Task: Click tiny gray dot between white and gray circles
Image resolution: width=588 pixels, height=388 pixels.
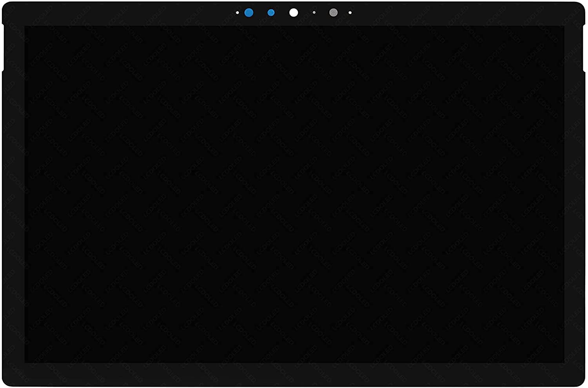Action: pyautogui.click(x=314, y=13)
